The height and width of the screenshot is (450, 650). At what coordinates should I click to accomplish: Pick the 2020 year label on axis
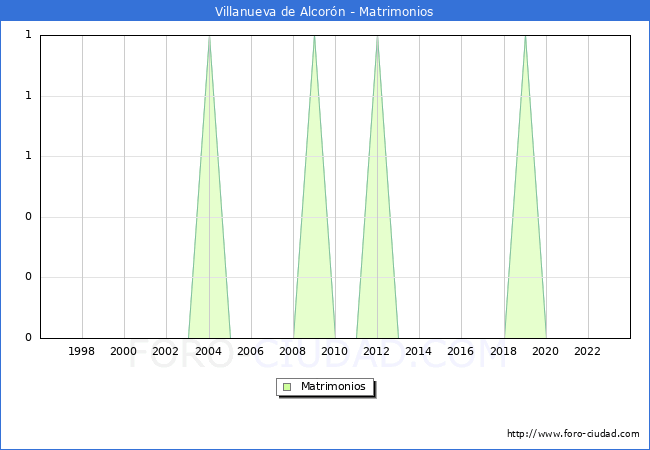546,351
